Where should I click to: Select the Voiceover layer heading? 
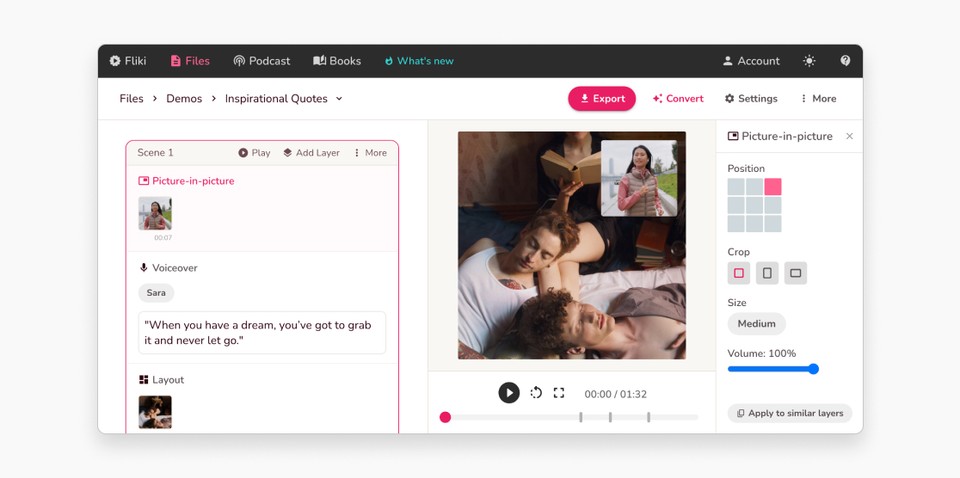(x=168, y=267)
